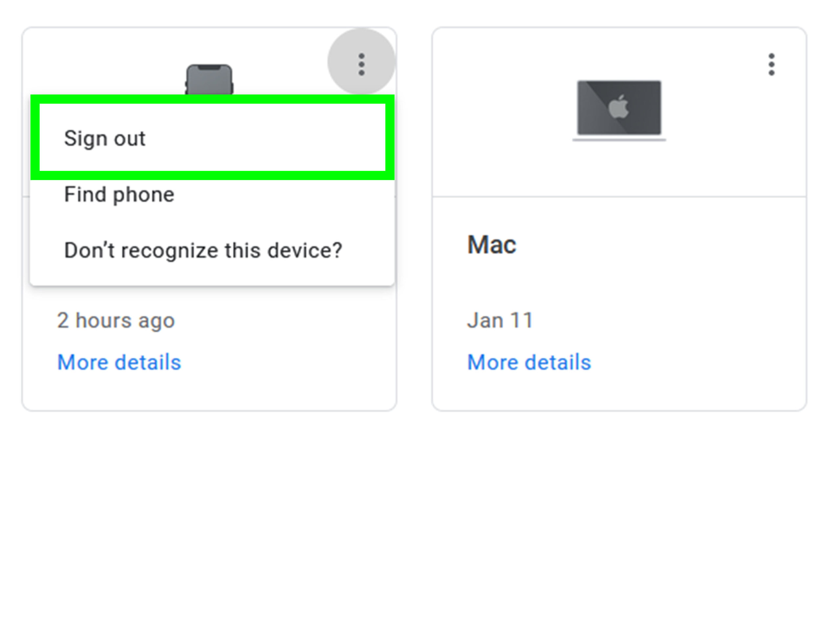Select "Don't recognize this device?" option
The height and width of the screenshot is (630, 840).
[x=203, y=250]
